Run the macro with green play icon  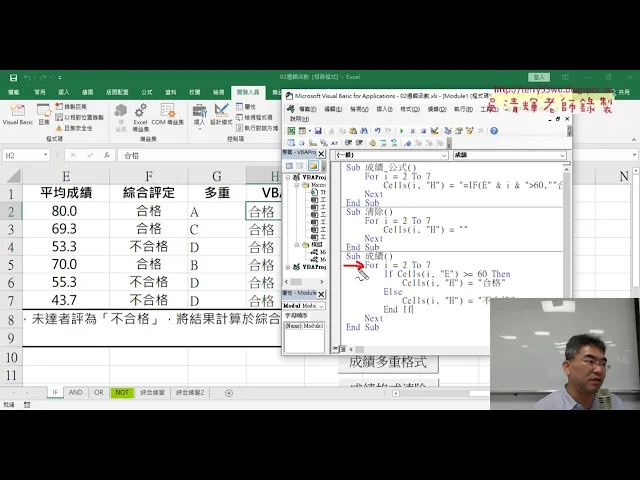(402, 131)
